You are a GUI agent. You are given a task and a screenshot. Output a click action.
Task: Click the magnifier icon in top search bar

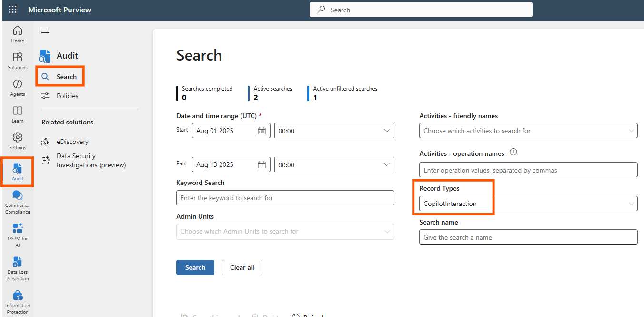click(322, 10)
